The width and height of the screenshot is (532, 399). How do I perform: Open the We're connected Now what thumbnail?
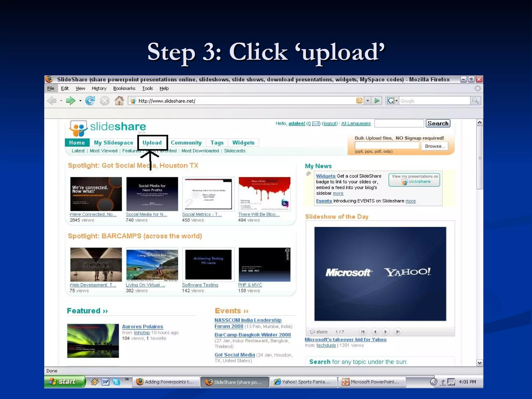pyautogui.click(x=96, y=194)
